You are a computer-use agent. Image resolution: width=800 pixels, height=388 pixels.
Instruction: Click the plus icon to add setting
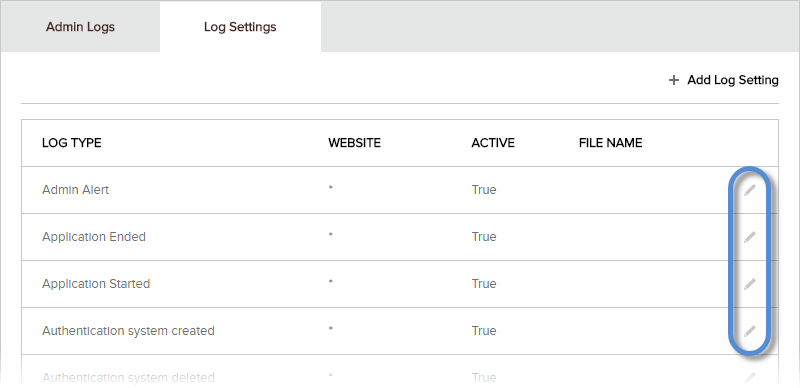[674, 81]
